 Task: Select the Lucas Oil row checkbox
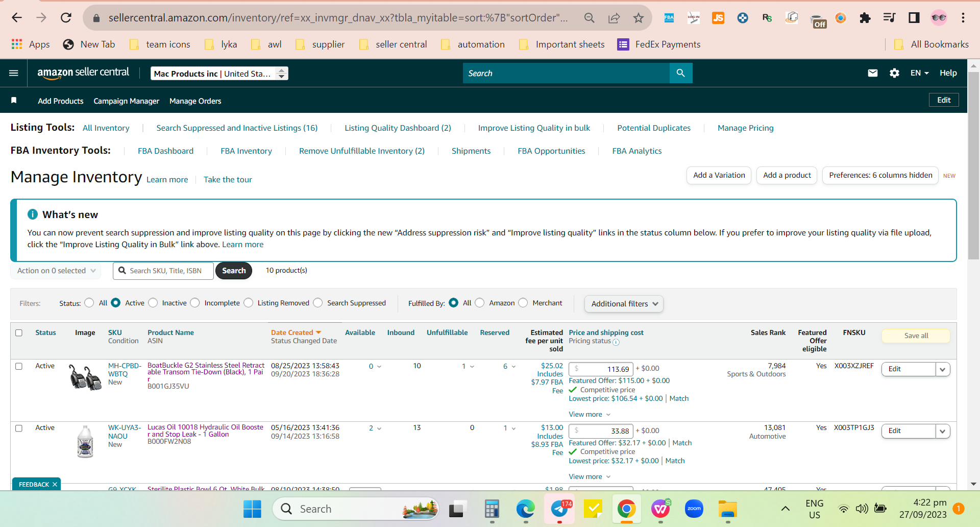(19, 428)
